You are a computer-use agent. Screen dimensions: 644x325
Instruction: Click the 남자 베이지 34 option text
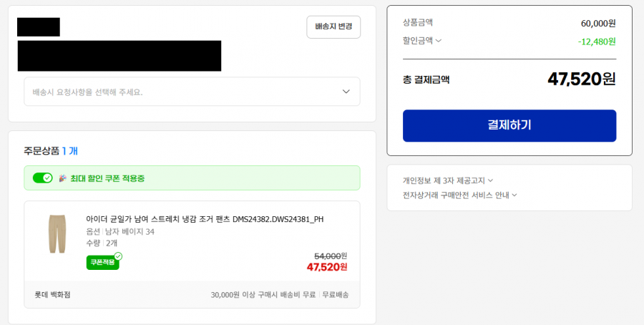(130, 231)
